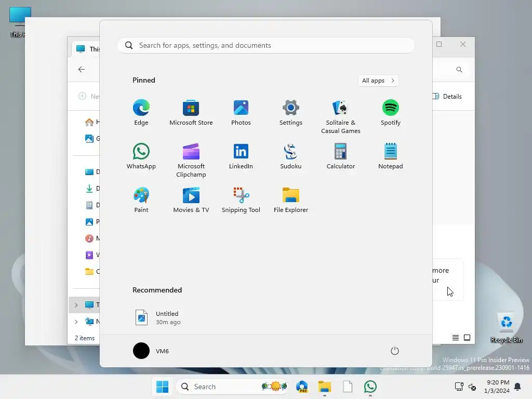Switch File Explorer to large icons view
The height and width of the screenshot is (399, 532).
pyautogui.click(x=467, y=338)
